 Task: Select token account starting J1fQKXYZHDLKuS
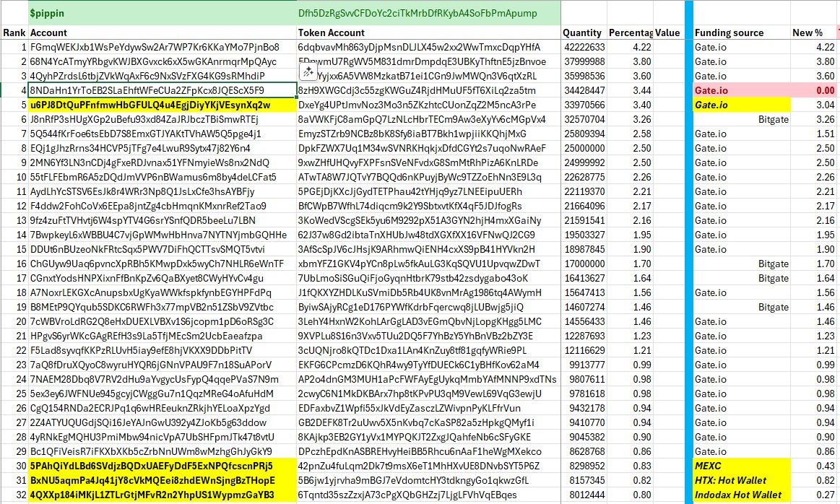coord(428,293)
